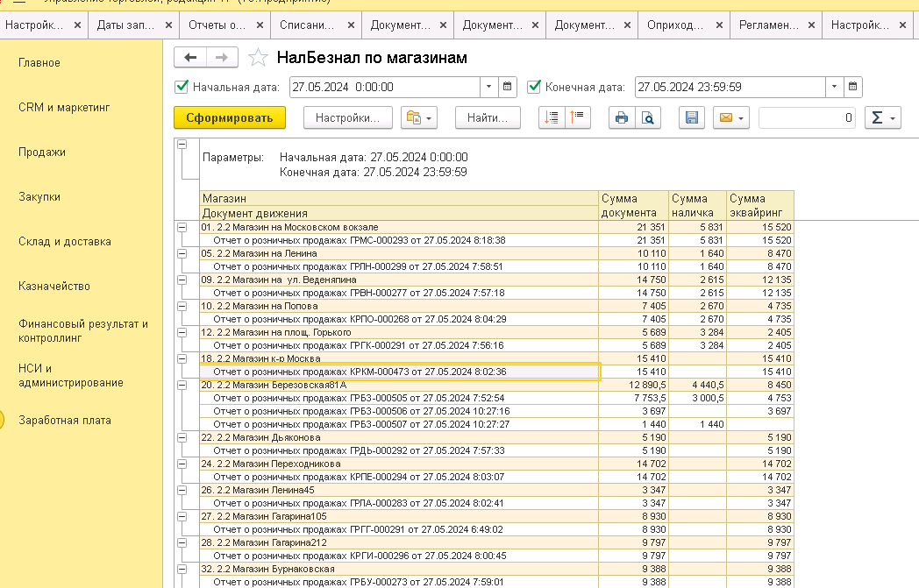Open print preview icon

tap(647, 117)
